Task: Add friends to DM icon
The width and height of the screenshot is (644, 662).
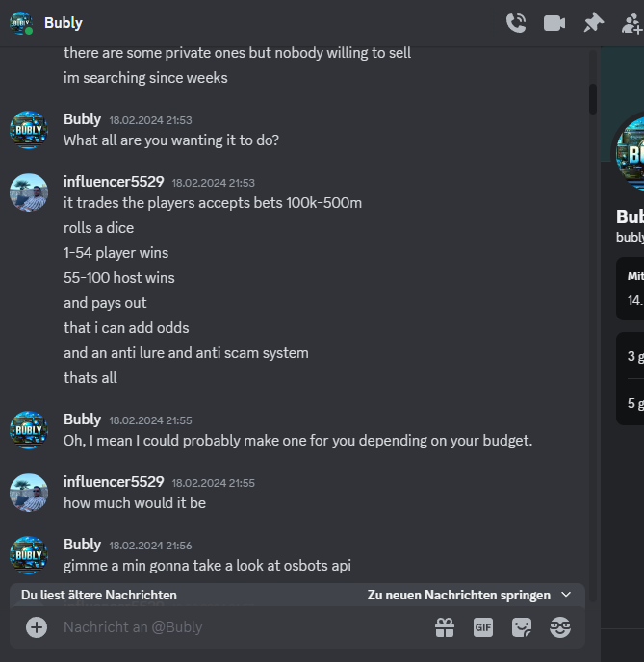Action: click(632, 23)
